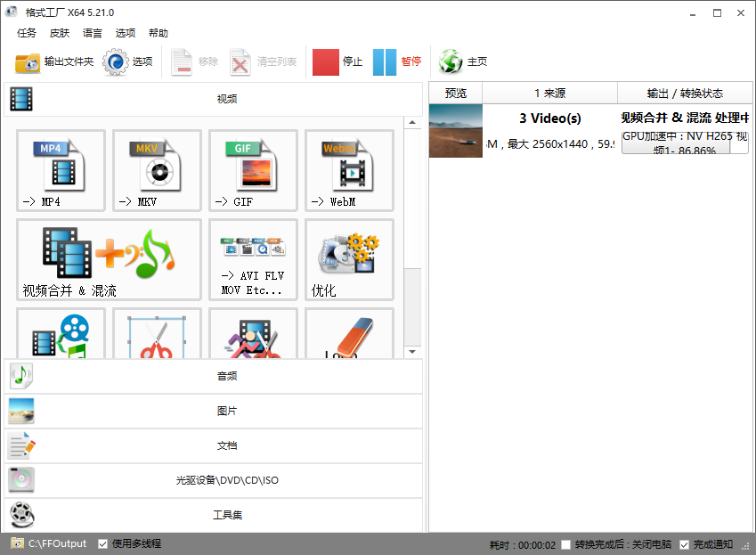Screen dimensions: 756x555
Task: Click the 耗时 : 00:00:02 elapsed time
Action: (x=523, y=545)
